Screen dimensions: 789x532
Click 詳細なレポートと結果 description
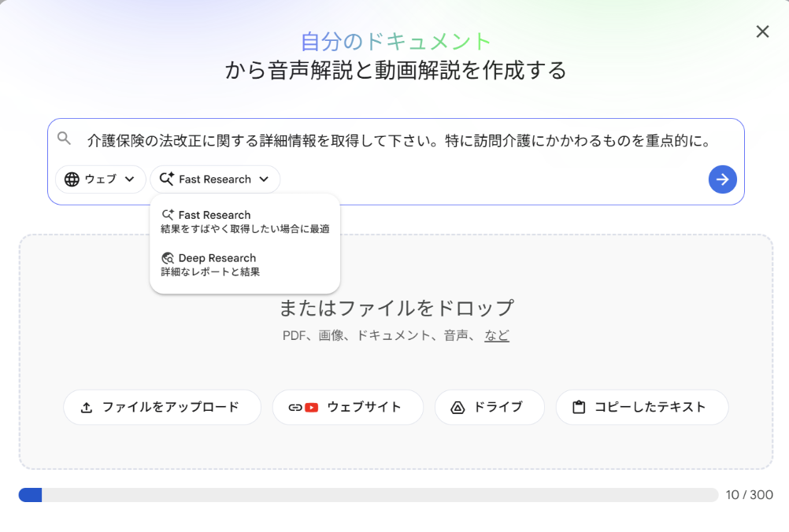point(210,272)
